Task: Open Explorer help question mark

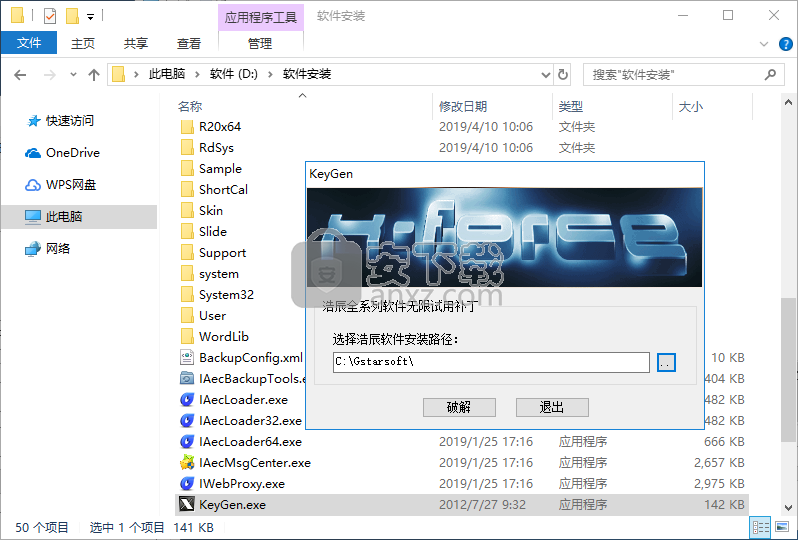Action: pos(785,44)
